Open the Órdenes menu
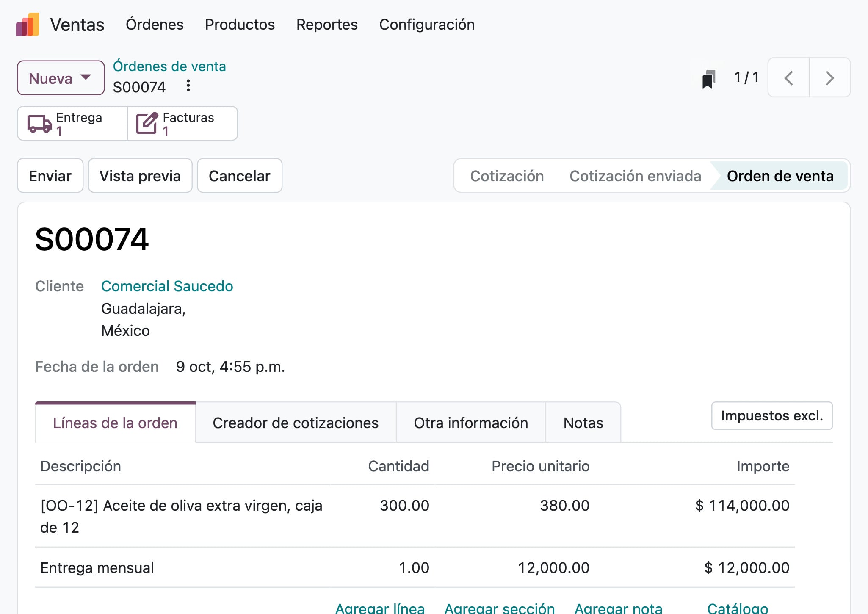868x614 pixels. [x=155, y=25]
